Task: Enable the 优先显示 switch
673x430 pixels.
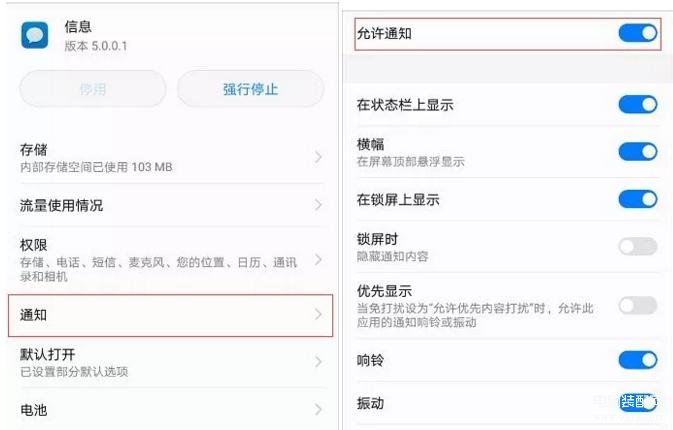Action: pyautogui.click(x=638, y=306)
